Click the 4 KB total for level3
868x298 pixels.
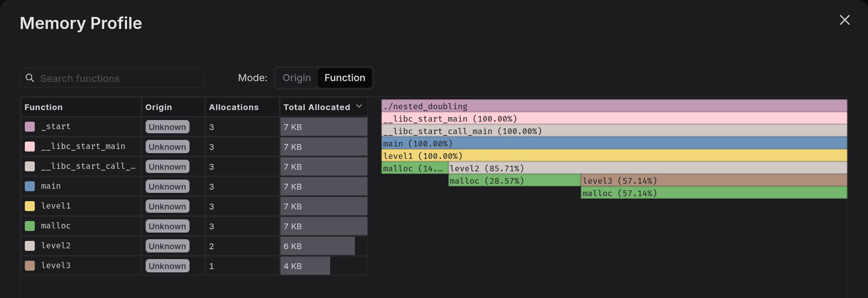[x=293, y=266]
